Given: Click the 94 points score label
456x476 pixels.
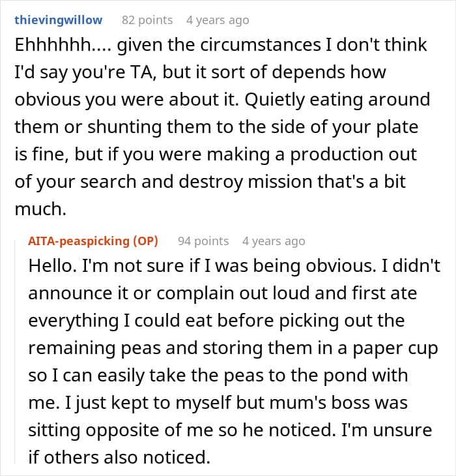Looking at the screenshot, I should (x=203, y=241).
